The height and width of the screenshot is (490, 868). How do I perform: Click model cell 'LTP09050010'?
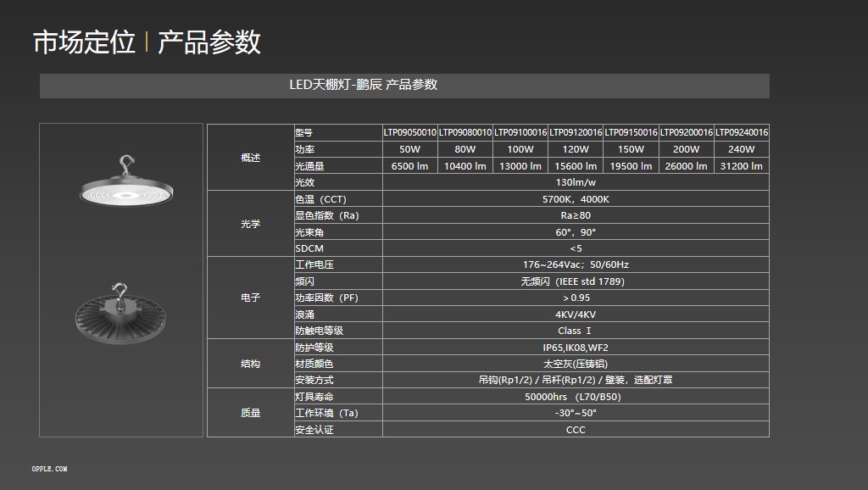coord(410,133)
